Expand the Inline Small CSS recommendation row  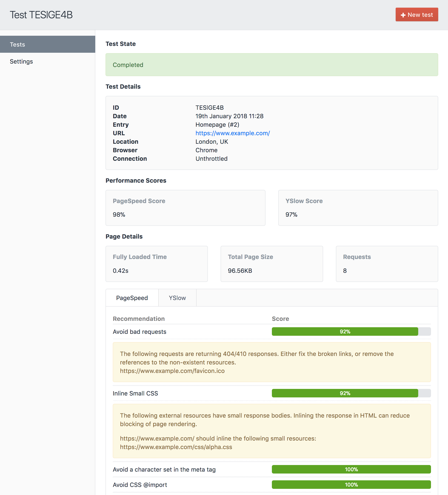point(135,393)
